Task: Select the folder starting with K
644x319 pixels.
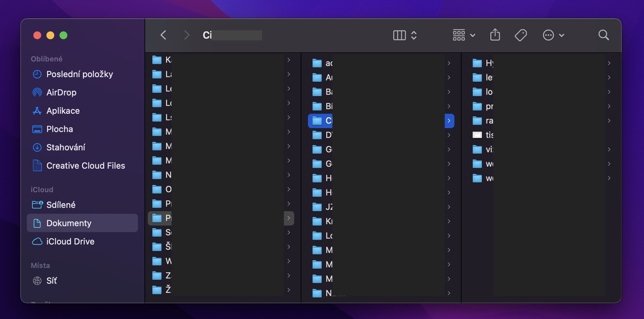Action: [x=221, y=60]
